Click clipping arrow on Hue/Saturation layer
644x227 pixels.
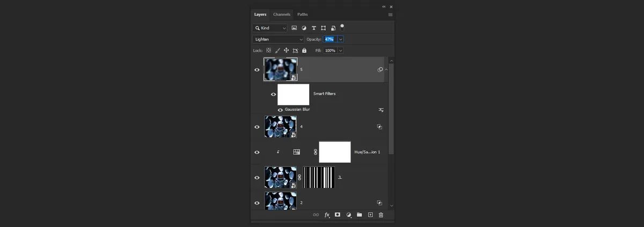278,152
